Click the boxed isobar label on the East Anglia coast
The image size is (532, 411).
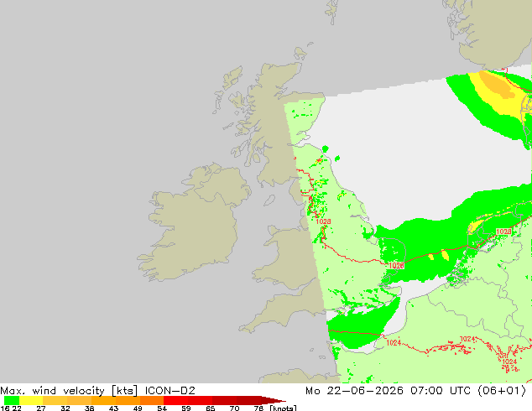pyautogui.click(x=396, y=266)
